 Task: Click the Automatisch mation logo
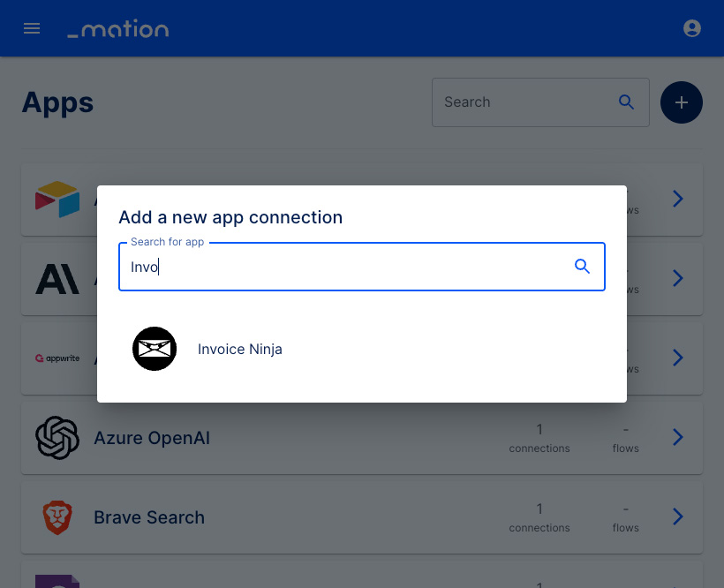pyautogui.click(x=118, y=28)
